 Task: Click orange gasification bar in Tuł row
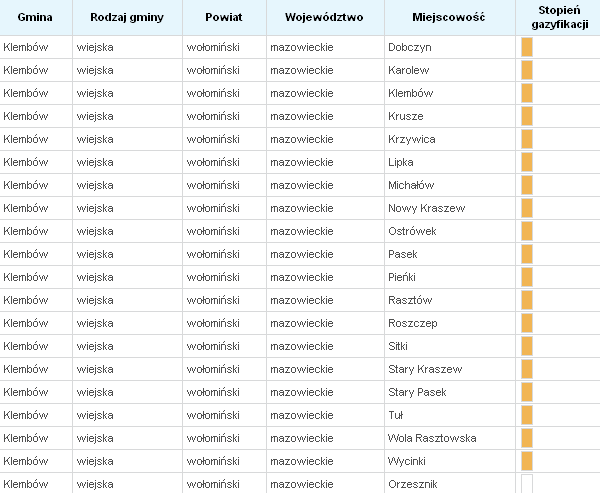click(527, 415)
